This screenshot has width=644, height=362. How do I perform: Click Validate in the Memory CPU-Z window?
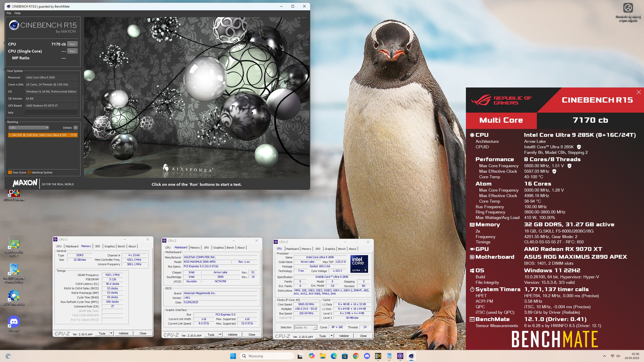[x=124, y=333]
